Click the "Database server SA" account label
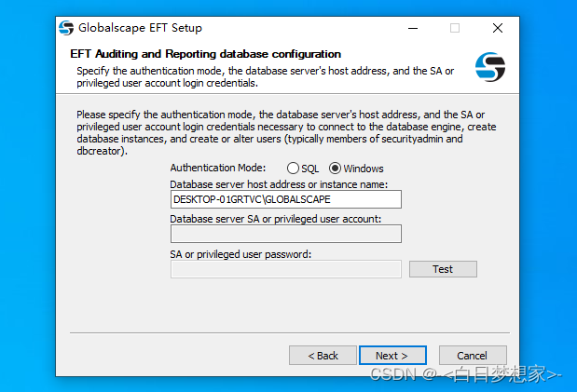The image size is (577, 392). click(x=276, y=219)
